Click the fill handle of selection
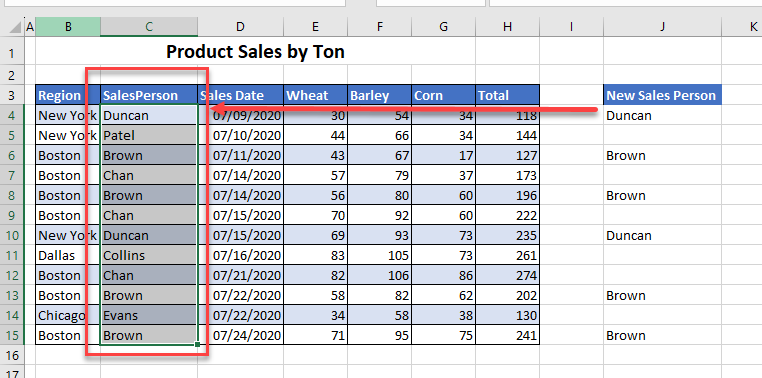 [197, 344]
